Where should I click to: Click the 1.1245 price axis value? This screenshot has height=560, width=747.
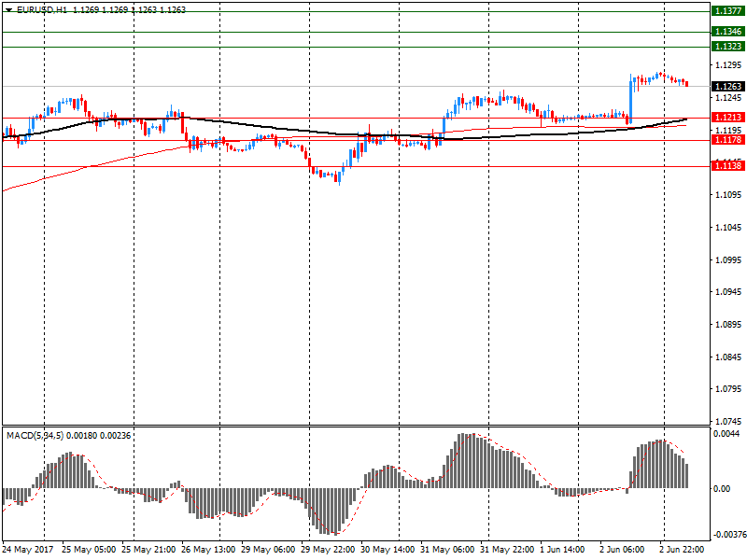(728, 98)
